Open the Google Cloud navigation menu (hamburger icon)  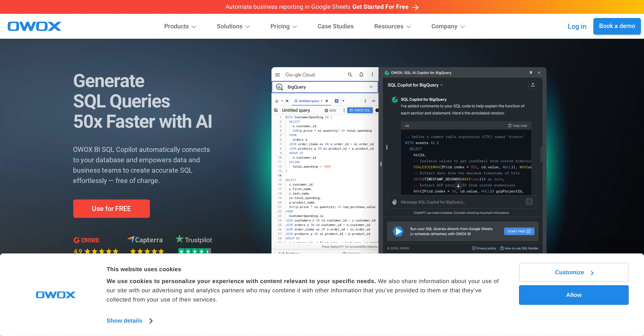pos(278,74)
